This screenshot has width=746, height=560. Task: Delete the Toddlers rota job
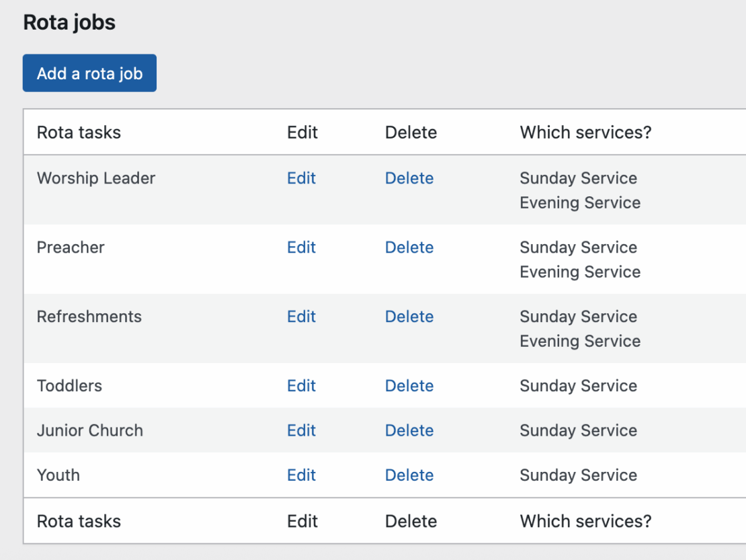(x=409, y=386)
